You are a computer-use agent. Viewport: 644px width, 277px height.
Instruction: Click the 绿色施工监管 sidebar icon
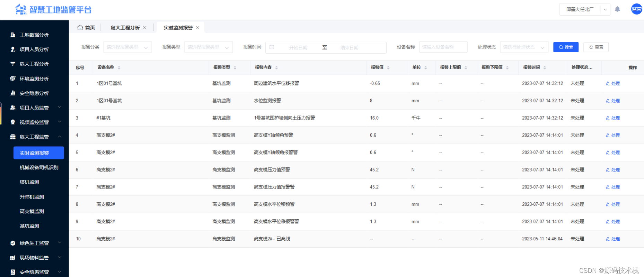coord(13,243)
